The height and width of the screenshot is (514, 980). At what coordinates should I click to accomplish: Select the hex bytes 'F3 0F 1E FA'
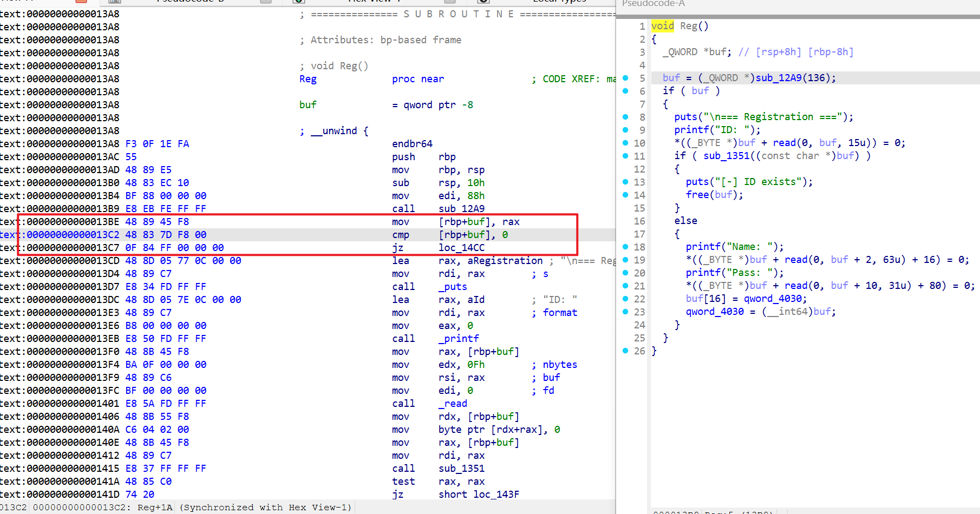(157, 144)
